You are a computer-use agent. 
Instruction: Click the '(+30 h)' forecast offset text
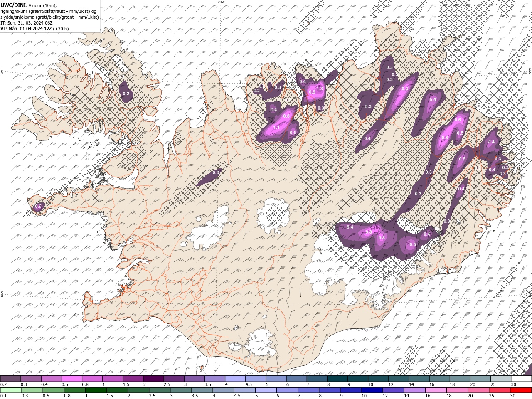61,29
